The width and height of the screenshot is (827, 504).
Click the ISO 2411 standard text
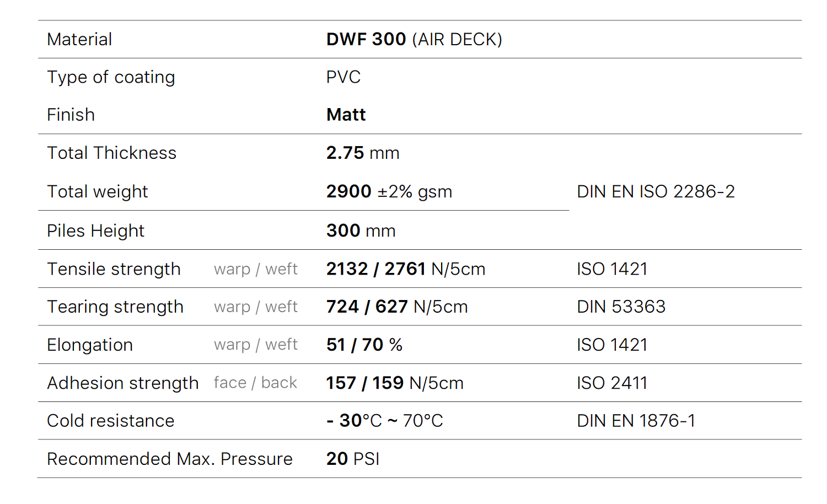(x=612, y=383)
